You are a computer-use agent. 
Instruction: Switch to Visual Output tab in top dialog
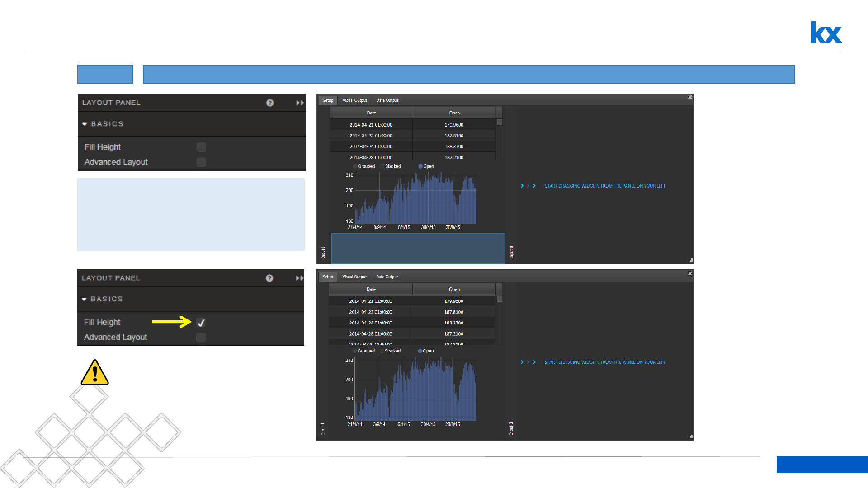pos(354,100)
